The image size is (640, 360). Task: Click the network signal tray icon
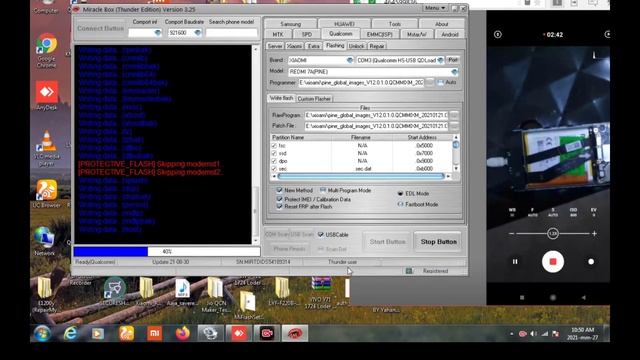[x=544, y=334]
